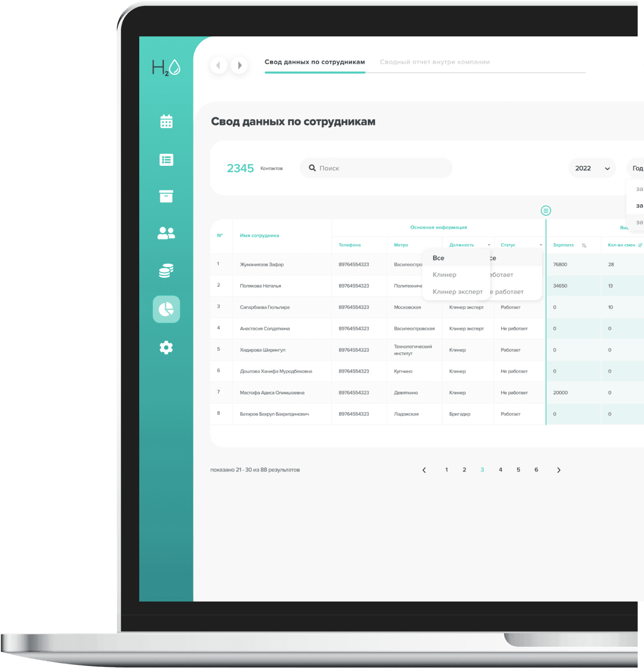This screenshot has width=644, height=668.
Task: Open the finances coins sidebar icon
Action: coord(166,271)
